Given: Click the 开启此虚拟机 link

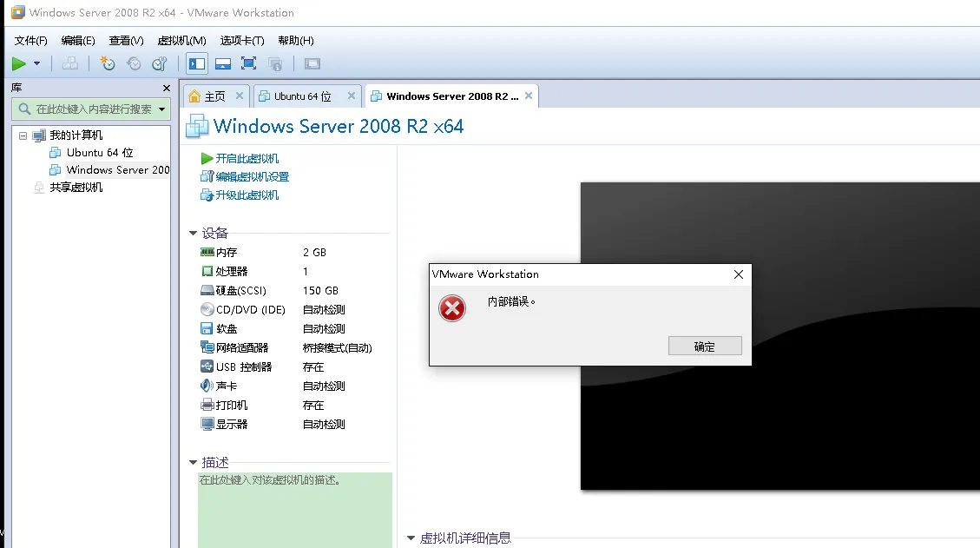Looking at the screenshot, I should point(247,159).
